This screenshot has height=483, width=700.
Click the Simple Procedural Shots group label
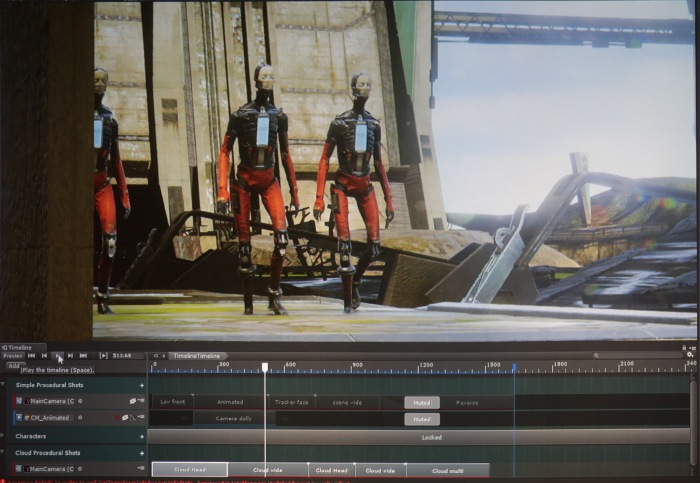coord(50,385)
